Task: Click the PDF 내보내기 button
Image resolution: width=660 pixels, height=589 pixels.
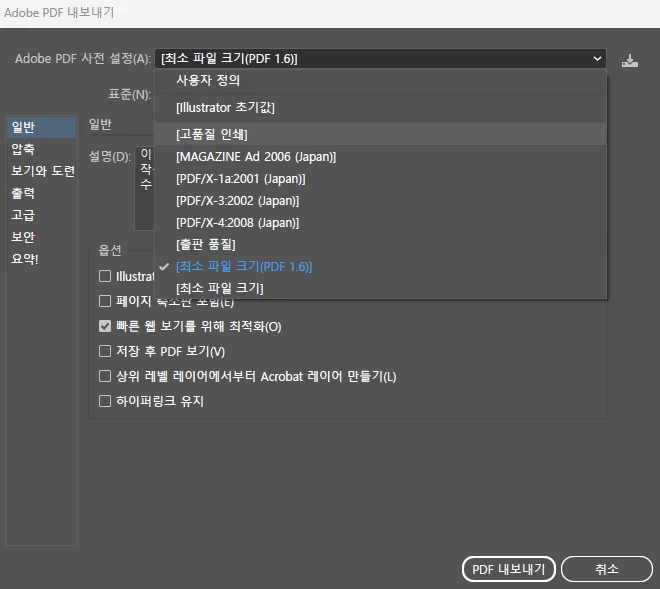Action: (x=508, y=569)
